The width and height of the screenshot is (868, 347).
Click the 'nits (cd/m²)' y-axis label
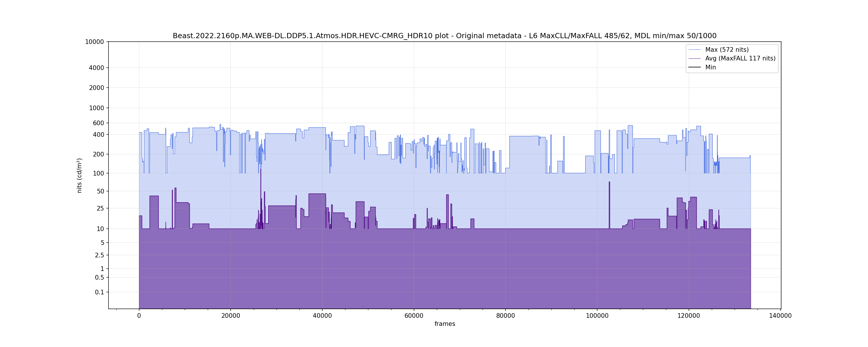click(80, 176)
